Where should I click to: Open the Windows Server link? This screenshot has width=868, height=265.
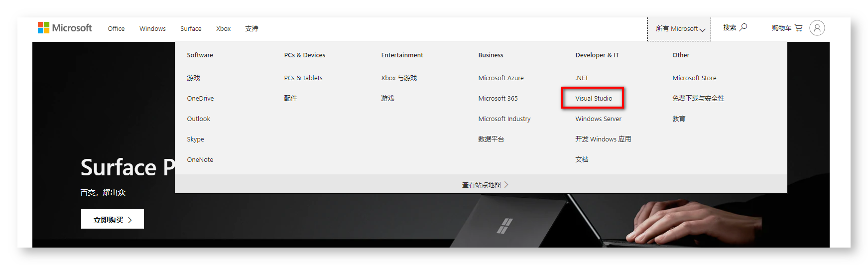pos(598,119)
